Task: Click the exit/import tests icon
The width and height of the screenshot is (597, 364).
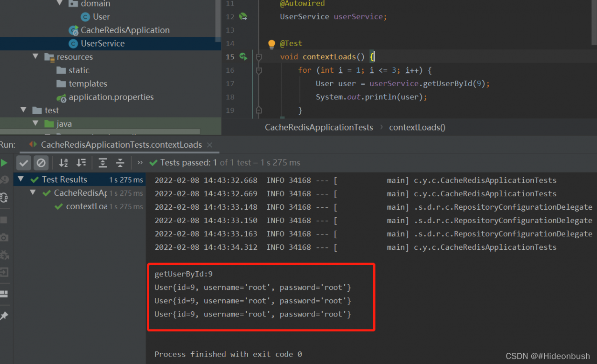Action: [4, 272]
